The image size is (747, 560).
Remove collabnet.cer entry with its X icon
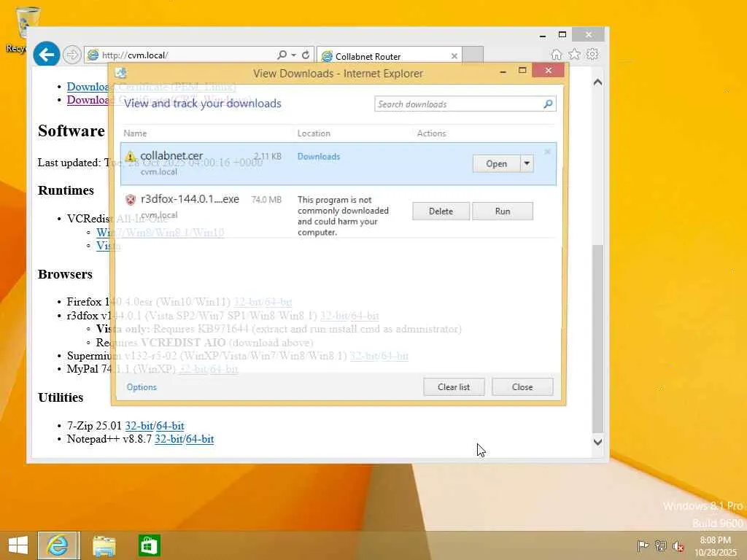(x=547, y=152)
